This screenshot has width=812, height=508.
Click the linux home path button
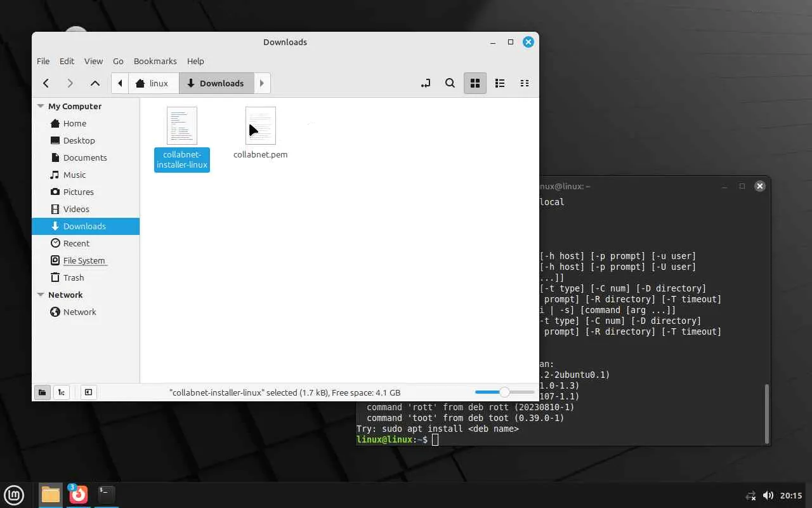click(154, 83)
